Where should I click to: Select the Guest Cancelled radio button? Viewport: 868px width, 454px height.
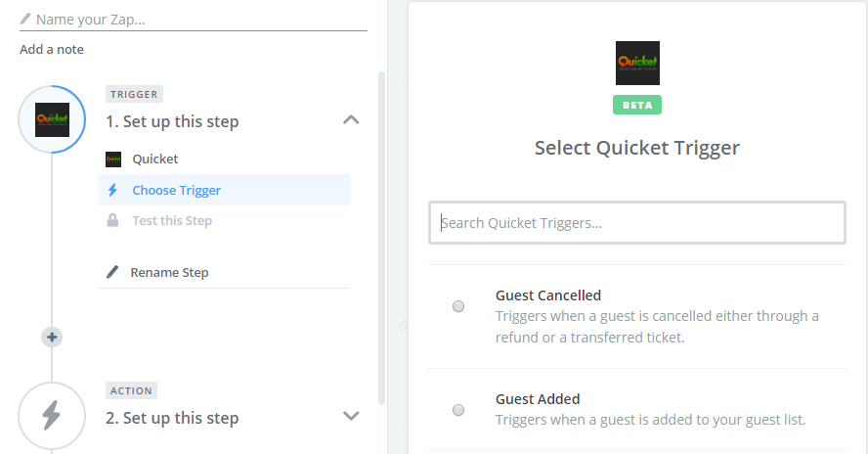coord(458,306)
